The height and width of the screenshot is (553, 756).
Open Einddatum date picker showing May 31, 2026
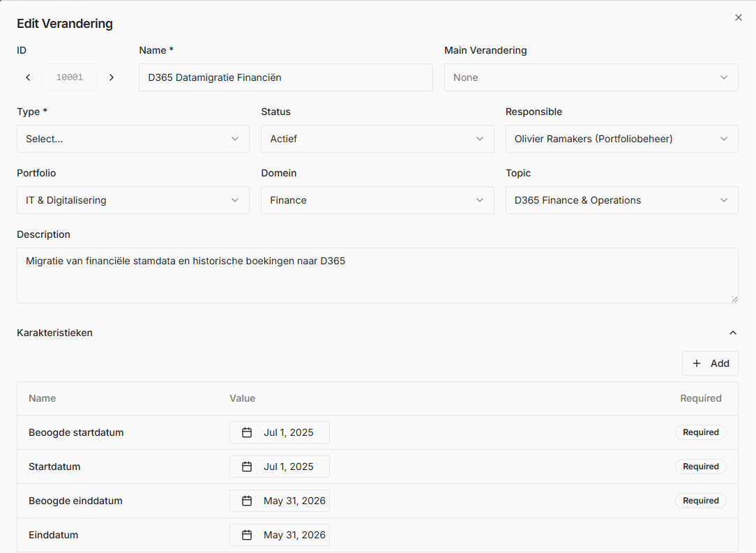pos(294,535)
